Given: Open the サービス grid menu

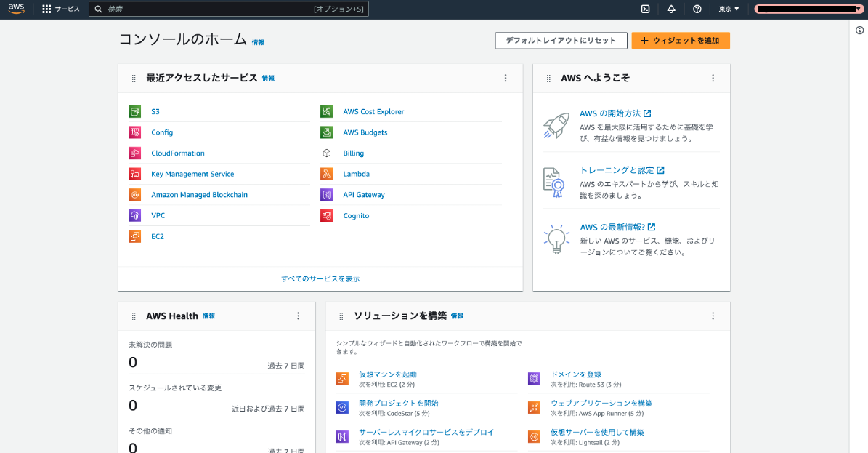Looking at the screenshot, I should click(61, 9).
